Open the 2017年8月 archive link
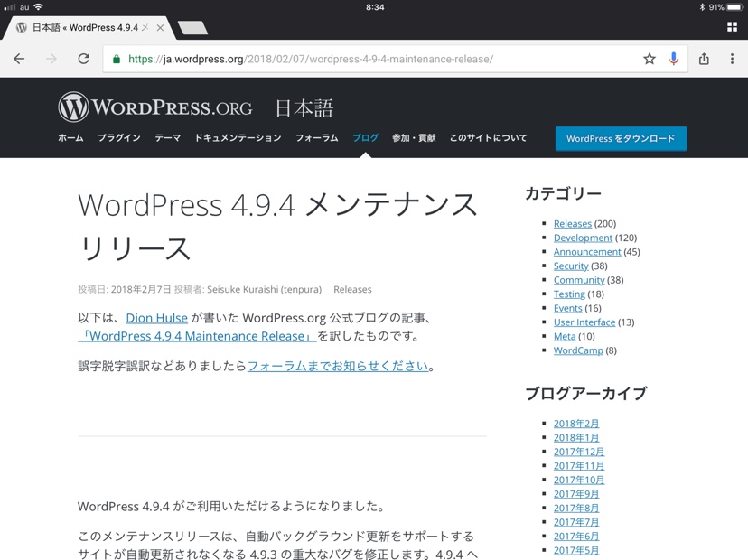Screen dimensions: 748x560 pos(576,508)
